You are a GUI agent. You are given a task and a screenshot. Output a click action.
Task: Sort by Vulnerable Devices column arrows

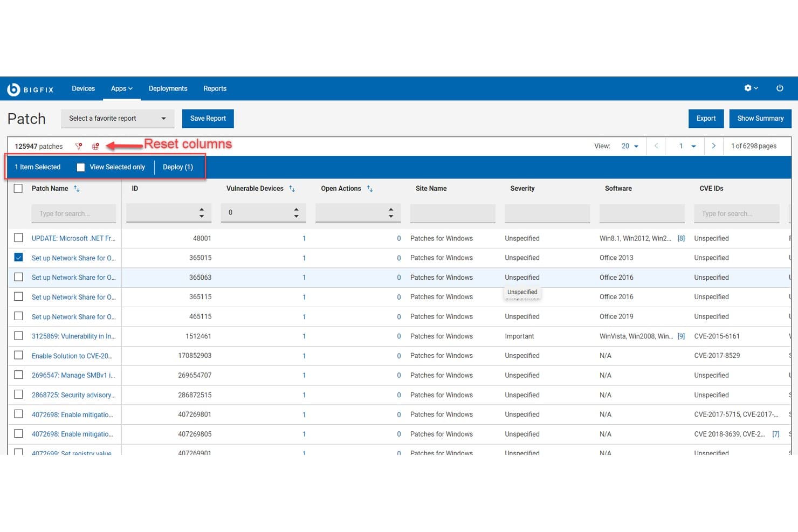point(292,189)
